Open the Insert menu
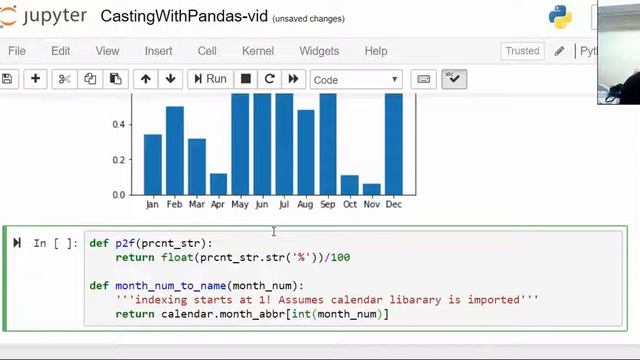The width and height of the screenshot is (640, 360). click(x=158, y=51)
